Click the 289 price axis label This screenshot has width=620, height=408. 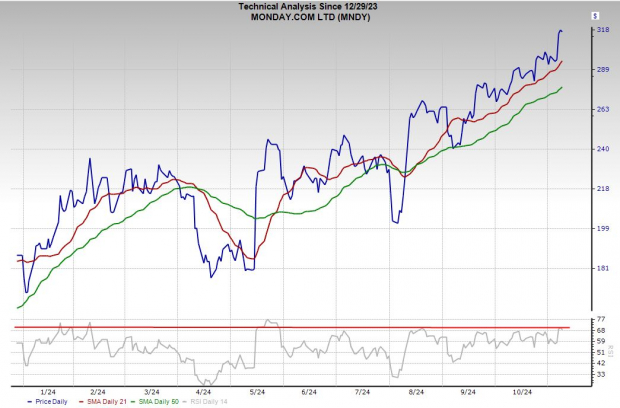coord(603,70)
